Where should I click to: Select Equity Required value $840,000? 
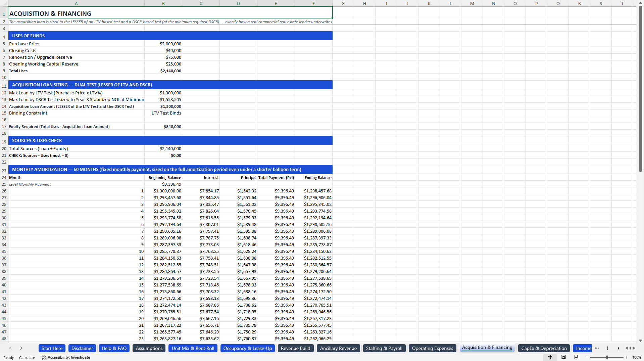163,127
